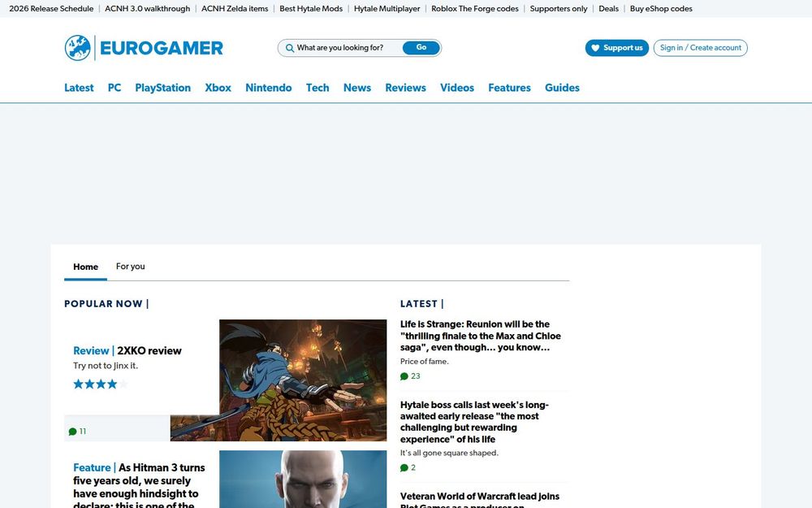812x508 pixels.
Task: Open the Deals link
Action: [x=608, y=8]
